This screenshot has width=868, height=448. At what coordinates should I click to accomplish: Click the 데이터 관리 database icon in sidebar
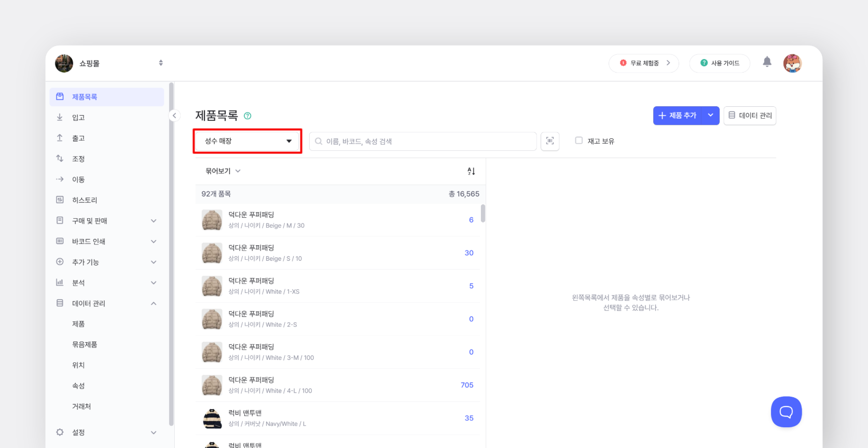click(x=60, y=303)
